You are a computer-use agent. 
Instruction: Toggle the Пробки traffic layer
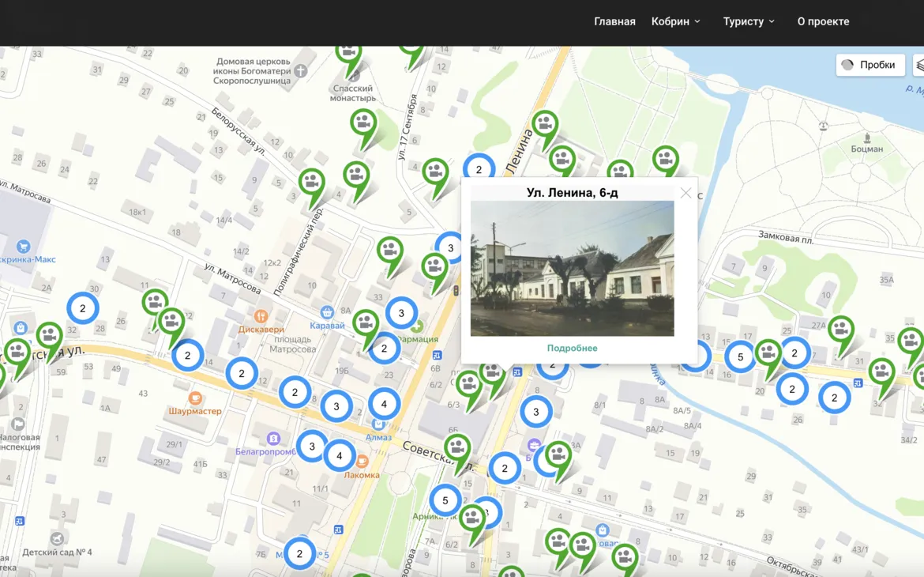point(870,65)
